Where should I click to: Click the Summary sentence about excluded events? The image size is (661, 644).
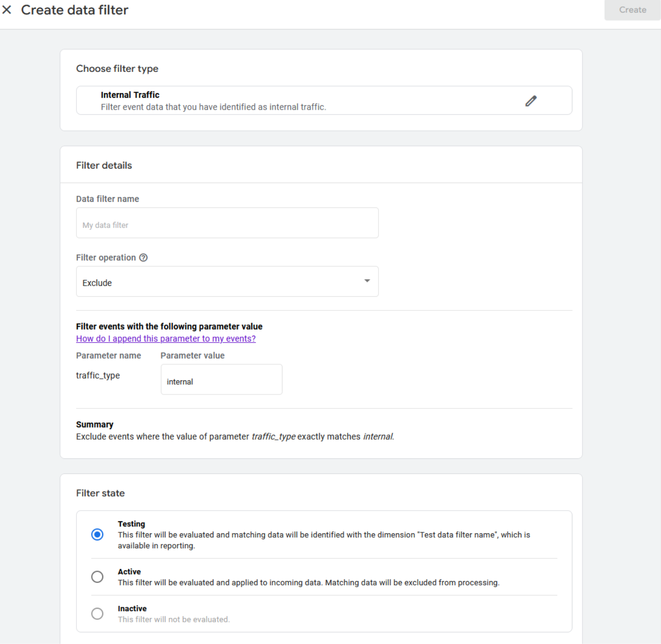click(235, 437)
